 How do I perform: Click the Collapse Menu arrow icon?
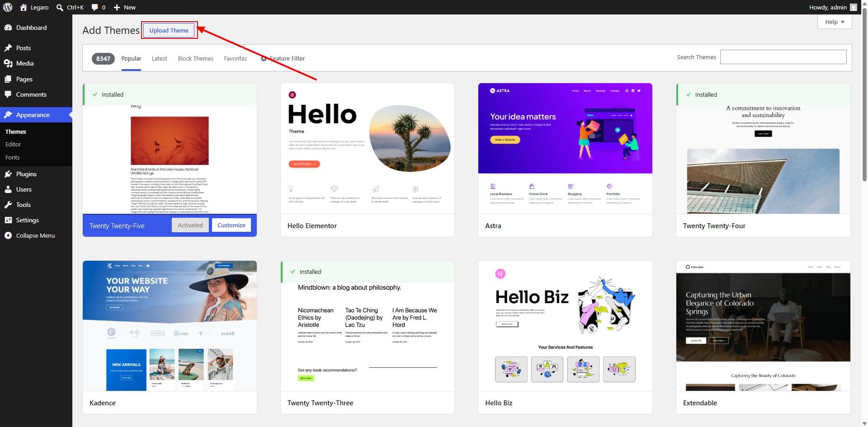[x=8, y=235]
